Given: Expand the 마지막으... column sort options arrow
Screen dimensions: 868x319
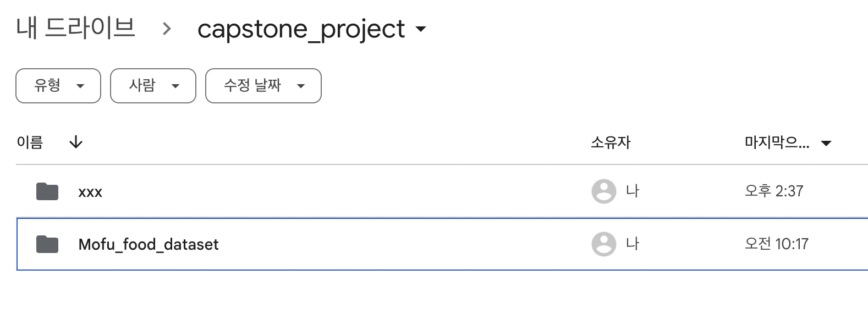Looking at the screenshot, I should tap(826, 144).
